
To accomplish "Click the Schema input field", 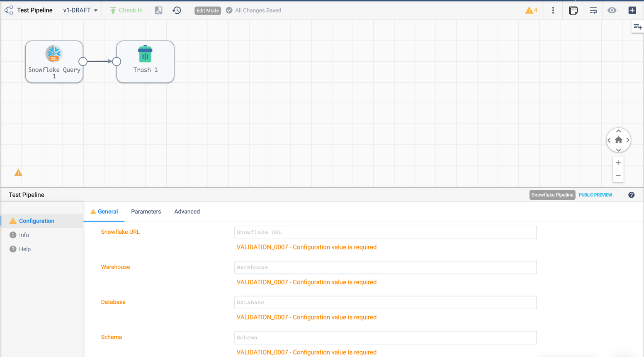I will 386,337.
